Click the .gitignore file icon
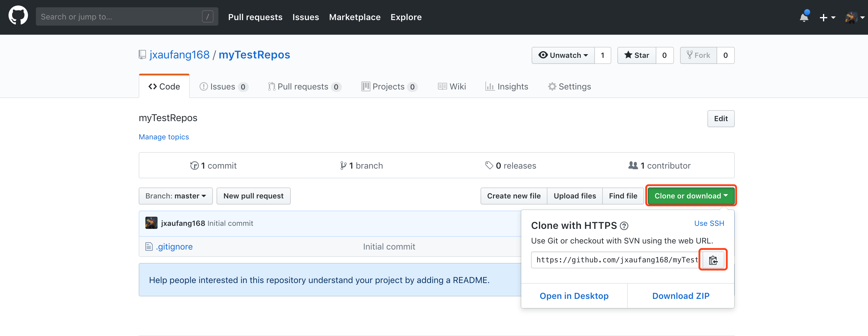Screen dimensions: 868x336 (149, 247)
